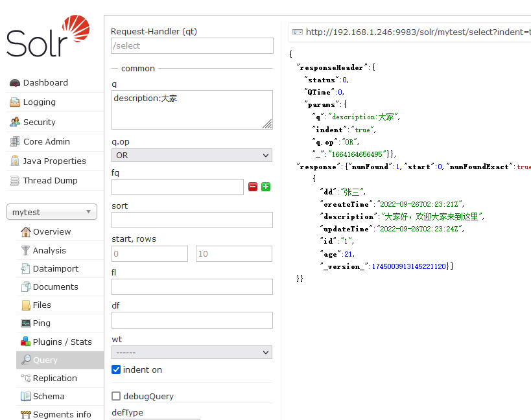This screenshot has width=531, height=420.
Task: Click the df input field
Action: click(x=192, y=320)
